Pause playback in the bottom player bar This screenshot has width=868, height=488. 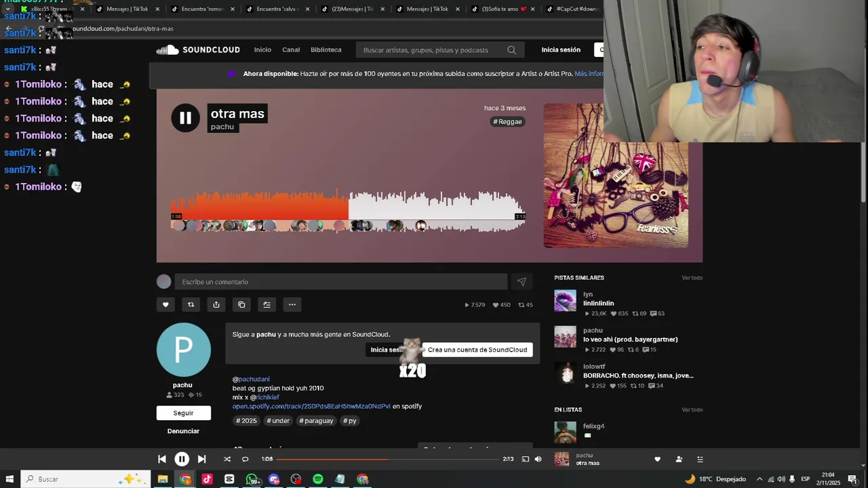pos(182,459)
